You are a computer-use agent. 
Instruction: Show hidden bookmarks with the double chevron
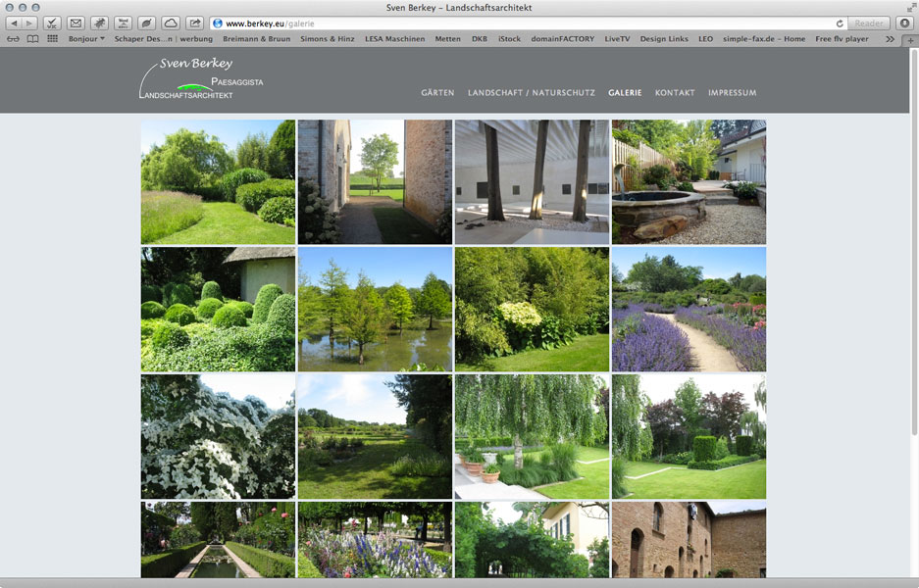[890, 39]
